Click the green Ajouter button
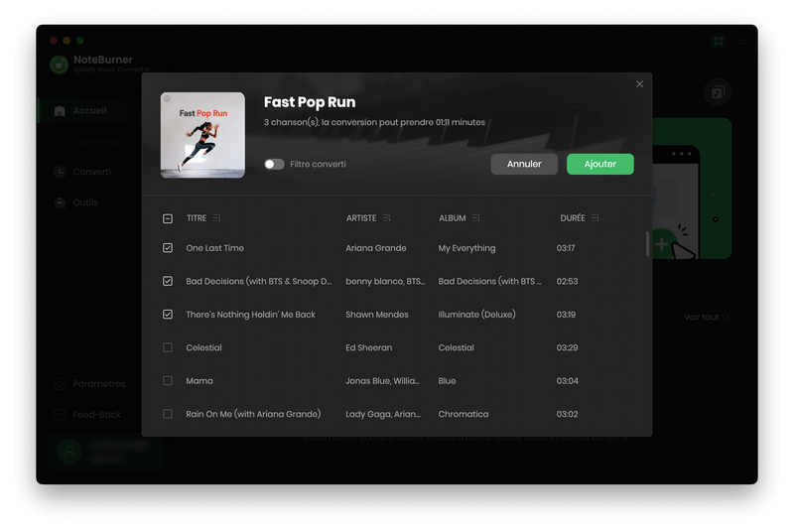The width and height of the screenshot is (794, 532). pyautogui.click(x=600, y=164)
